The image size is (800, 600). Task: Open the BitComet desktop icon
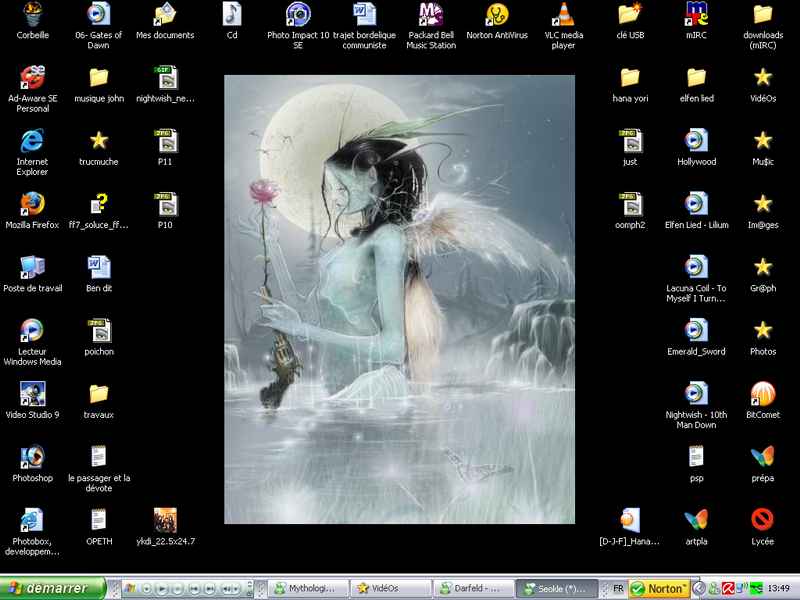(762, 394)
